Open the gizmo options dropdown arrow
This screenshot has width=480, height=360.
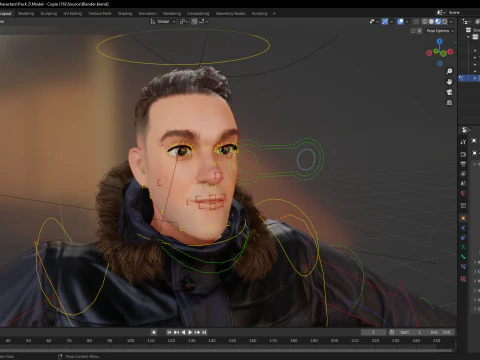tap(391, 22)
